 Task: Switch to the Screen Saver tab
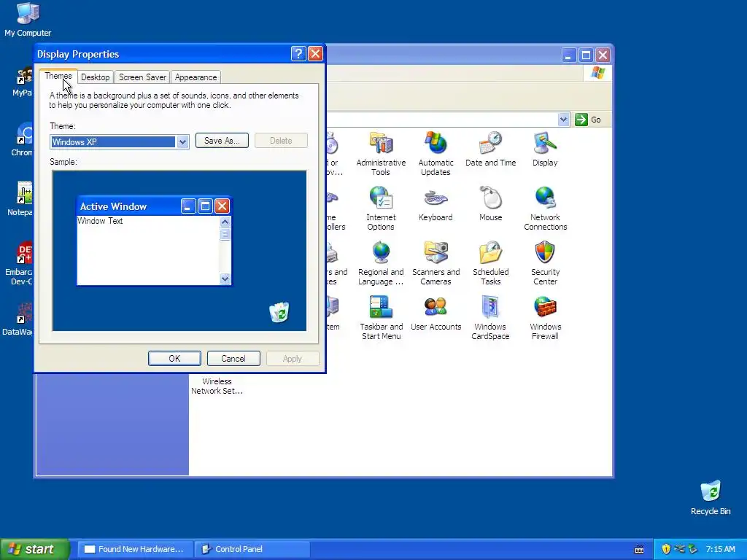coord(142,77)
